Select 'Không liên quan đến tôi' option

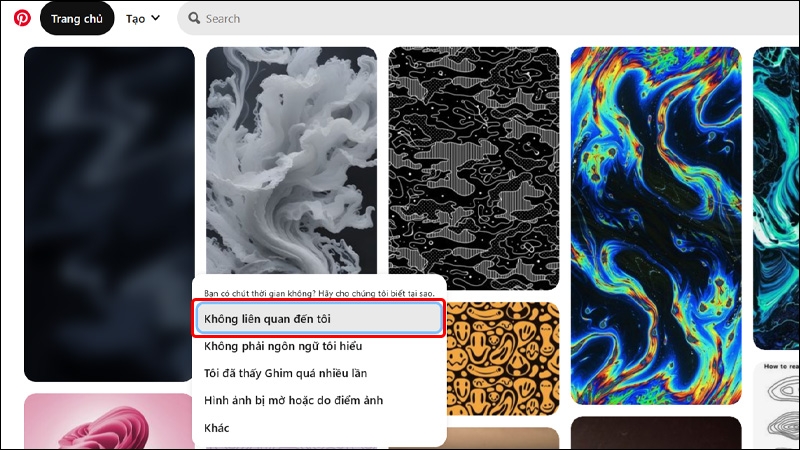(319, 319)
